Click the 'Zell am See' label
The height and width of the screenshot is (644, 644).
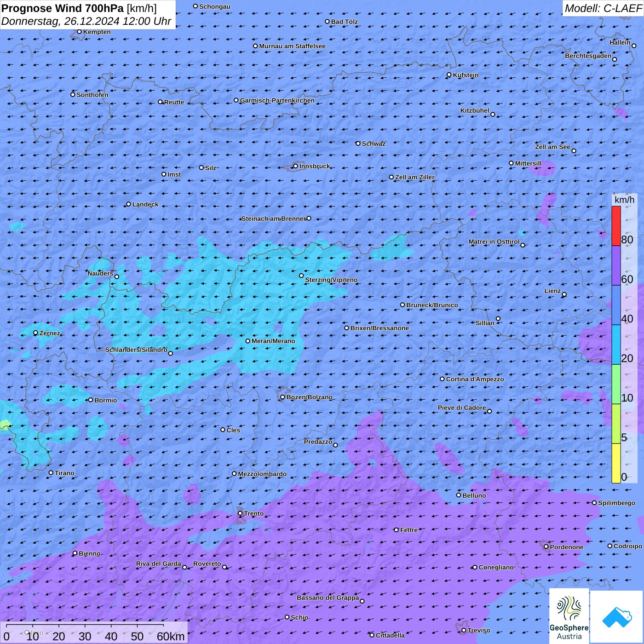tap(552, 147)
